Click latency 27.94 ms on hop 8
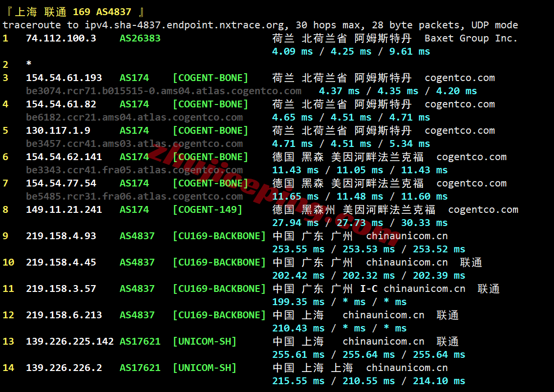554x392 pixels. pos(296,223)
